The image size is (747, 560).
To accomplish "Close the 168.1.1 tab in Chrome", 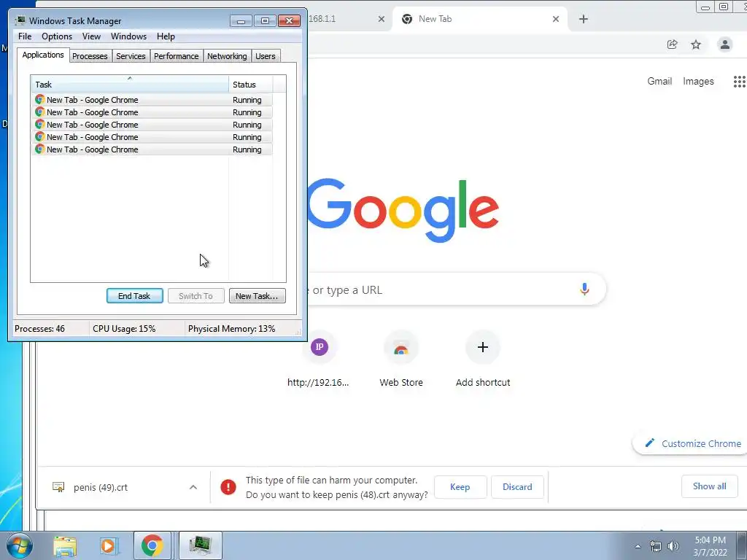I will click(x=381, y=19).
